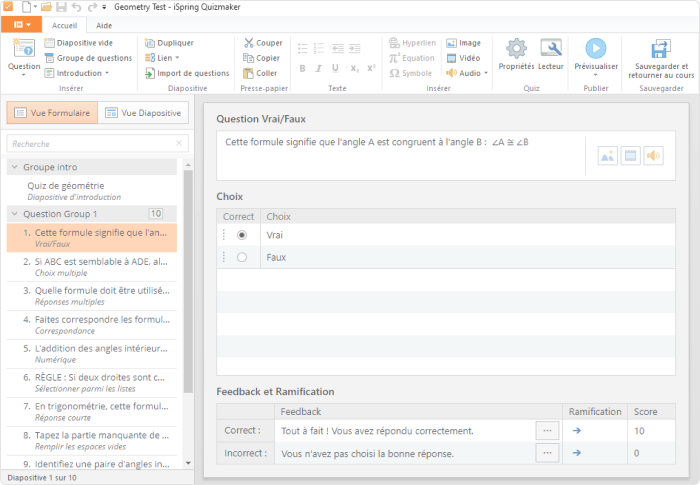Select question 8 Tapez la partie manquante

point(92,440)
